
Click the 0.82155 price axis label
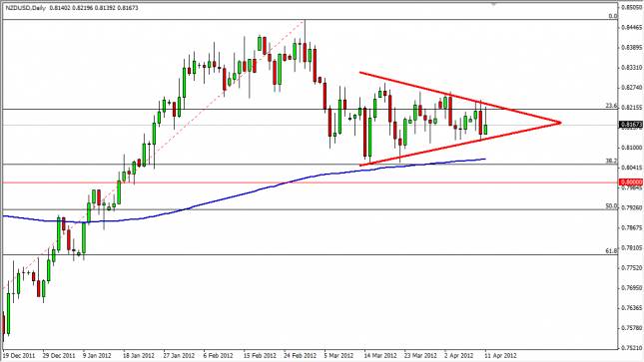tap(632, 108)
